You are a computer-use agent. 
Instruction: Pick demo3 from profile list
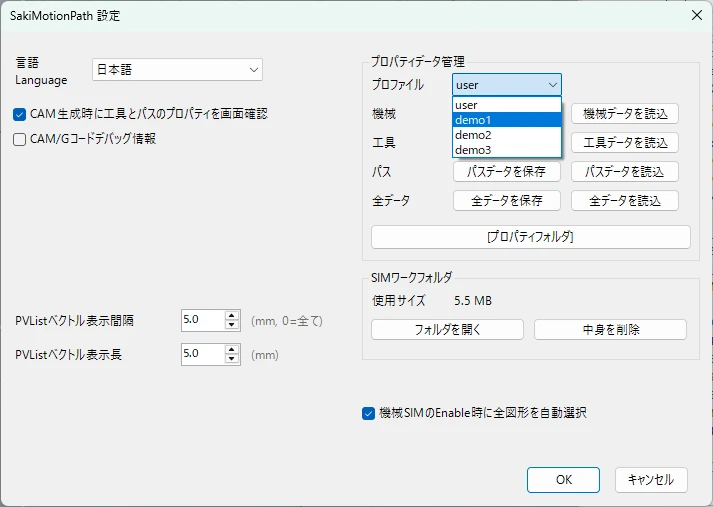(507, 150)
